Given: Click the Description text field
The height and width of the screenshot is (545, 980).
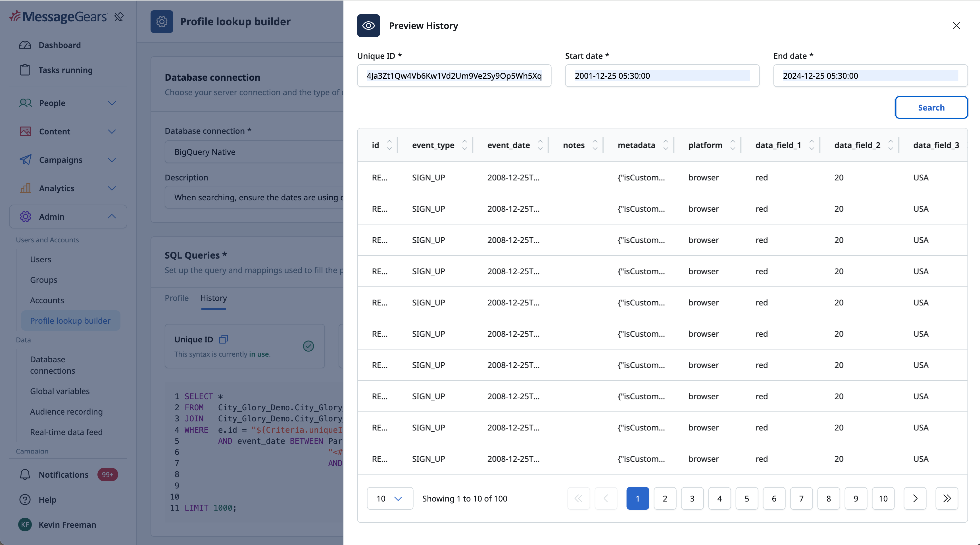Looking at the screenshot, I should [254, 197].
